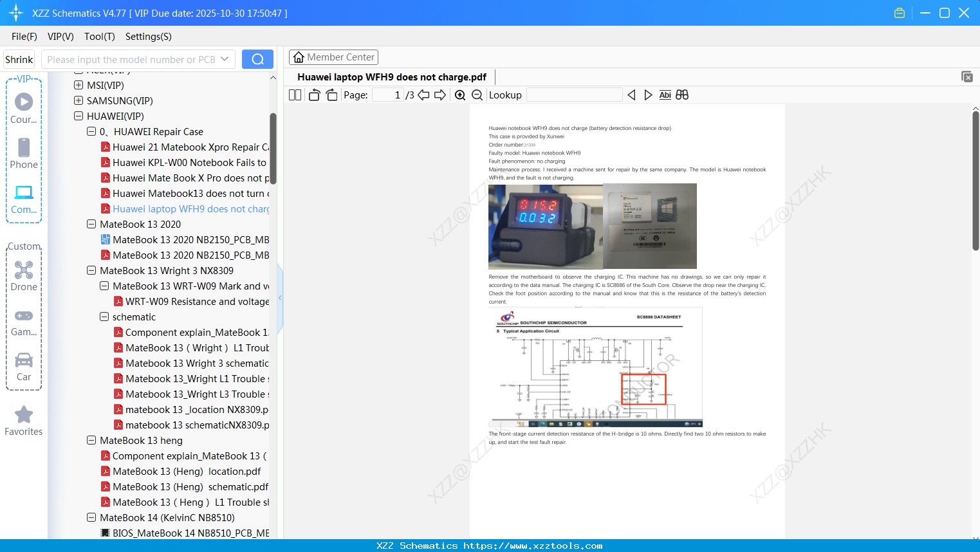Rotate the PDF page clockwise
This screenshot has width=980, height=552.
point(332,95)
